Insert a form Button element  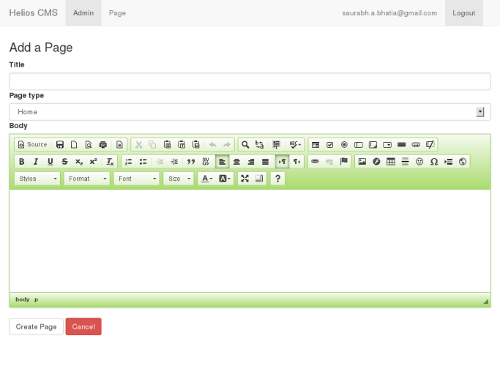pos(402,145)
